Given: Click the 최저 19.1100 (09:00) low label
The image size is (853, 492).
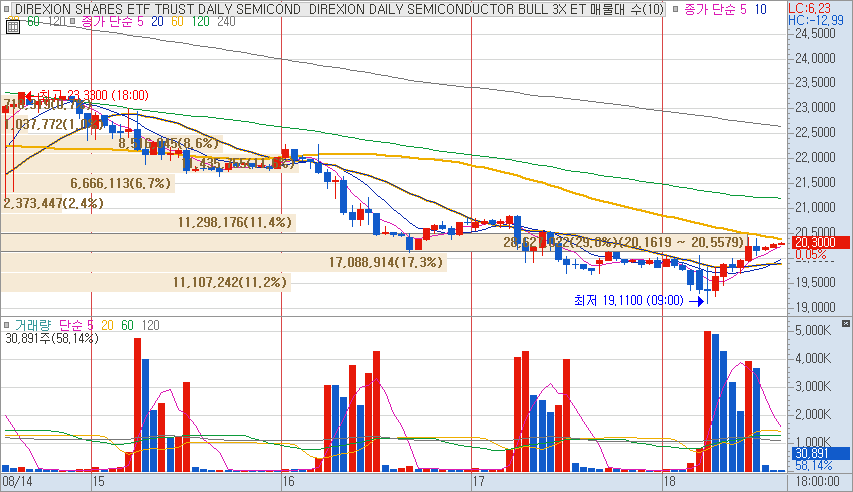Looking at the screenshot, I should tap(629, 300).
